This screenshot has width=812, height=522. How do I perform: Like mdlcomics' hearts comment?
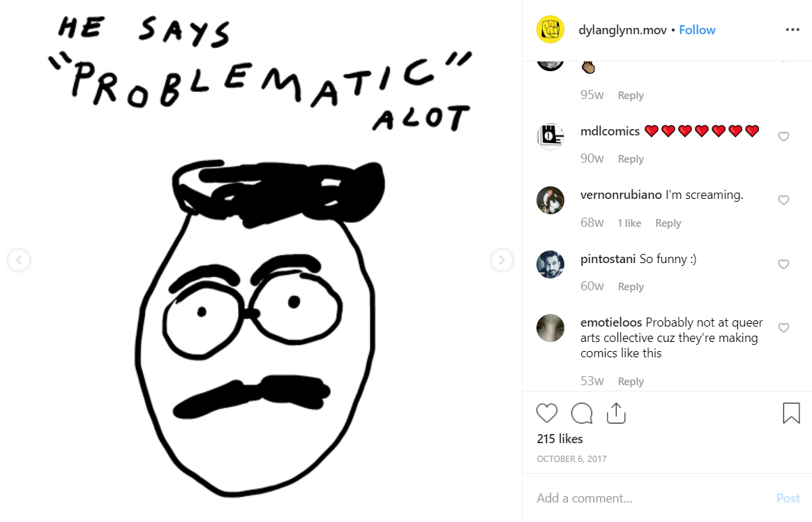coord(783,137)
